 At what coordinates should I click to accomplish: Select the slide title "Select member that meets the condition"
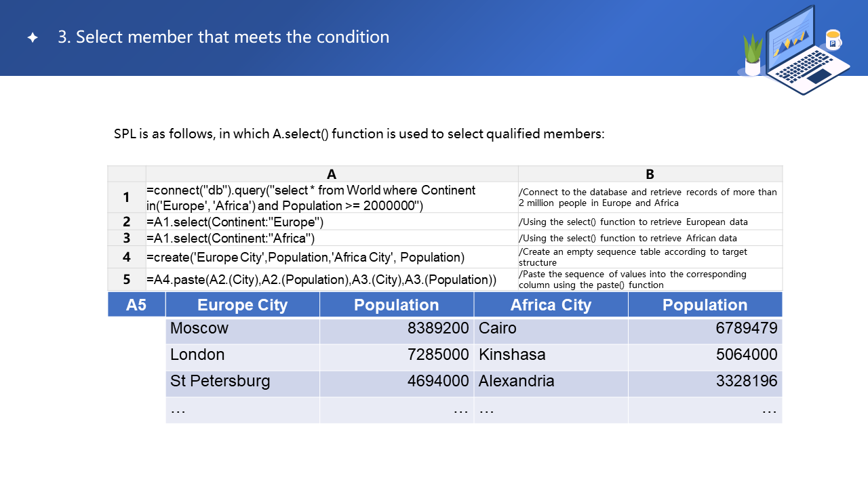[x=223, y=37]
